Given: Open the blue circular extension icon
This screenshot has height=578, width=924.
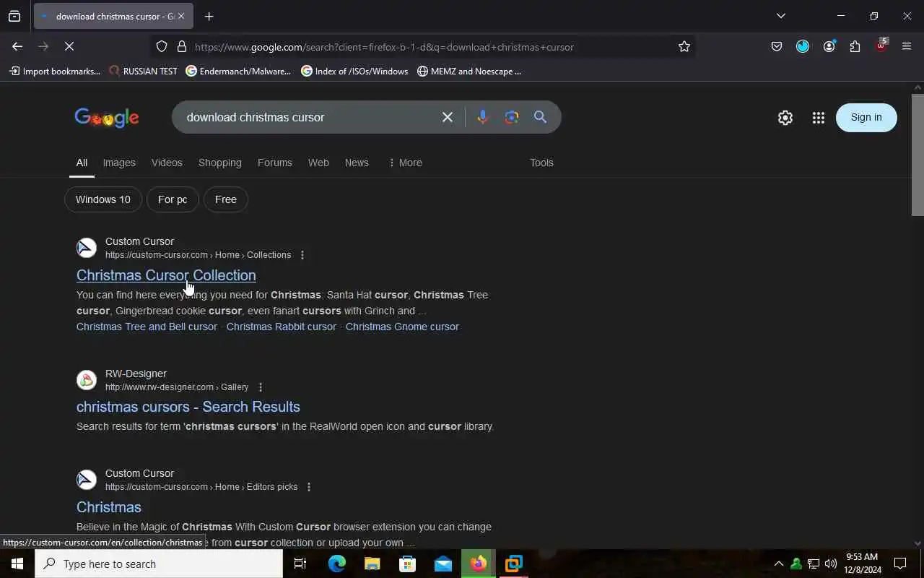Looking at the screenshot, I should coord(803,46).
